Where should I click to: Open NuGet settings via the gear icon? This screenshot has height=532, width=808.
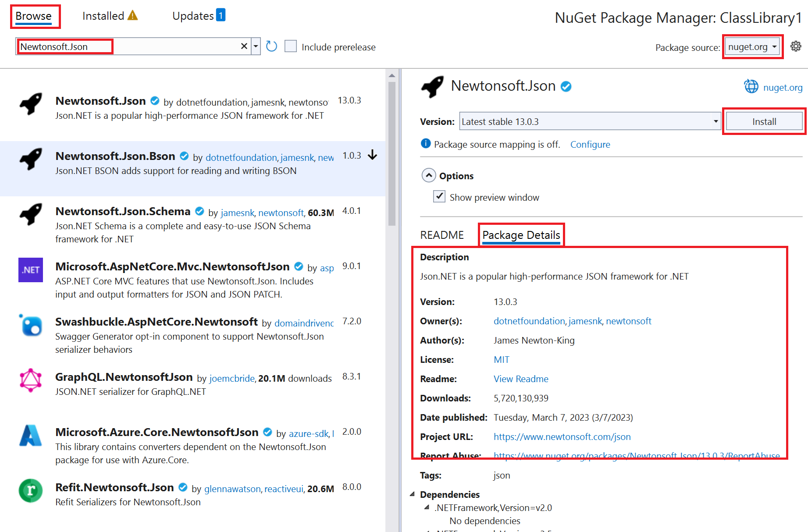[x=796, y=46]
